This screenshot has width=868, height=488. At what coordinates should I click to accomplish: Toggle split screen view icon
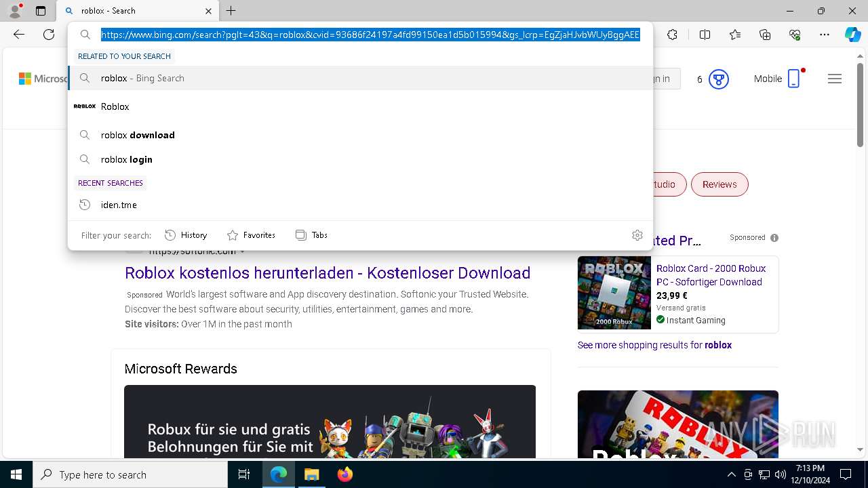click(705, 35)
